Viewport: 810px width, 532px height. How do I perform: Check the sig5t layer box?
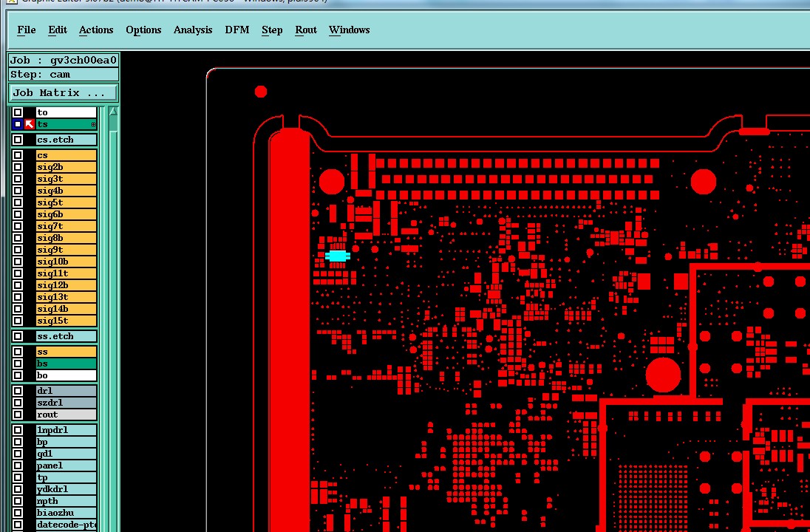(18, 202)
